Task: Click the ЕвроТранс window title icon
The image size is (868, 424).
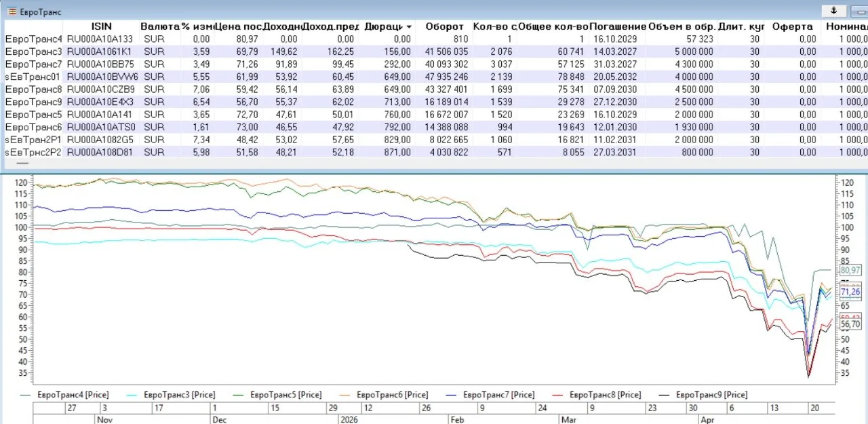Action: 12,12
